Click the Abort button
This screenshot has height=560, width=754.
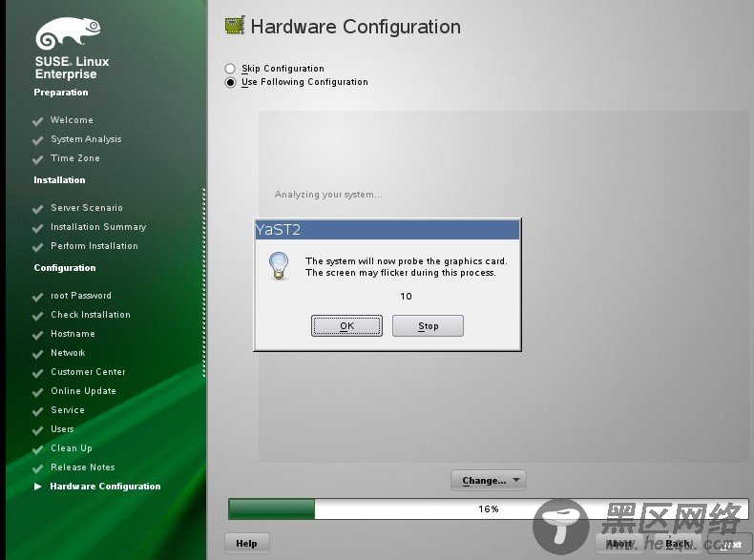click(618, 543)
